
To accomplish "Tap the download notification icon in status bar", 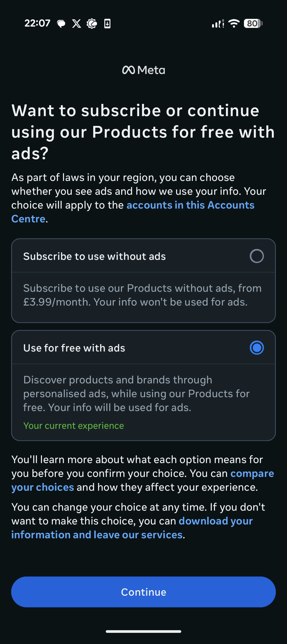I will pos(107,24).
